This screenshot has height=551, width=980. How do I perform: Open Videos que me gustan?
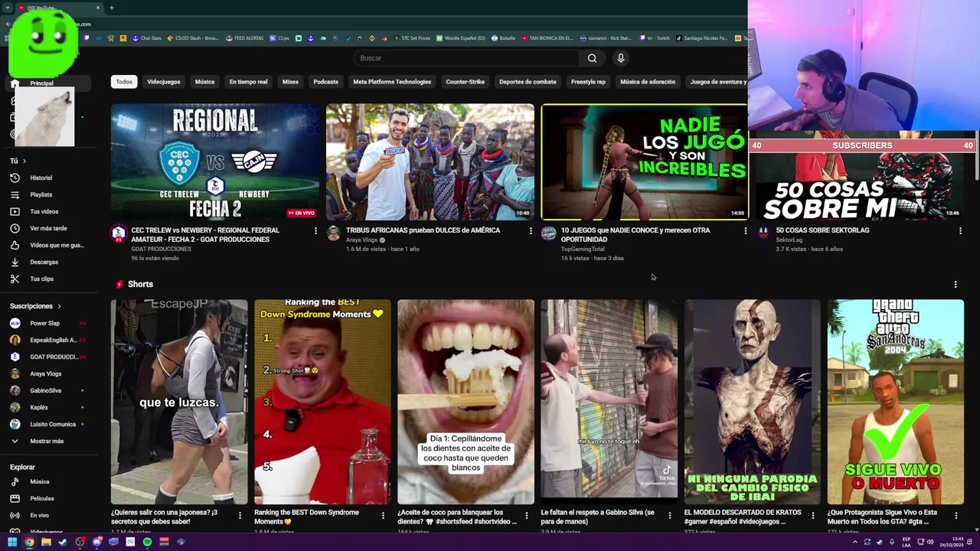[x=48, y=245]
